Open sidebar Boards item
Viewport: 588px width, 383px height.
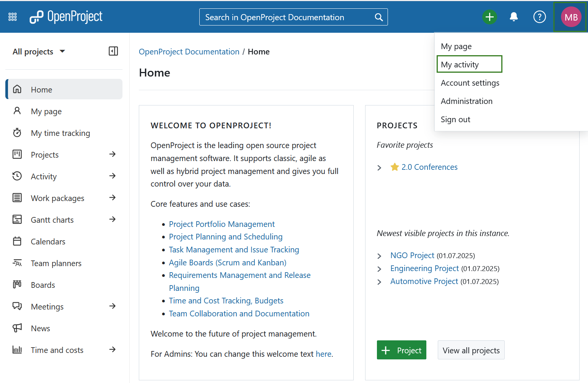pos(64,285)
